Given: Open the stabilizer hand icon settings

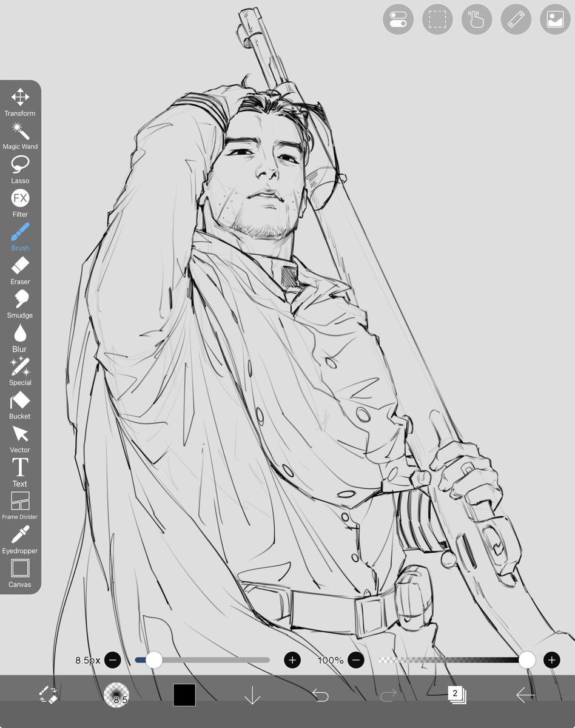Looking at the screenshot, I should [x=477, y=19].
